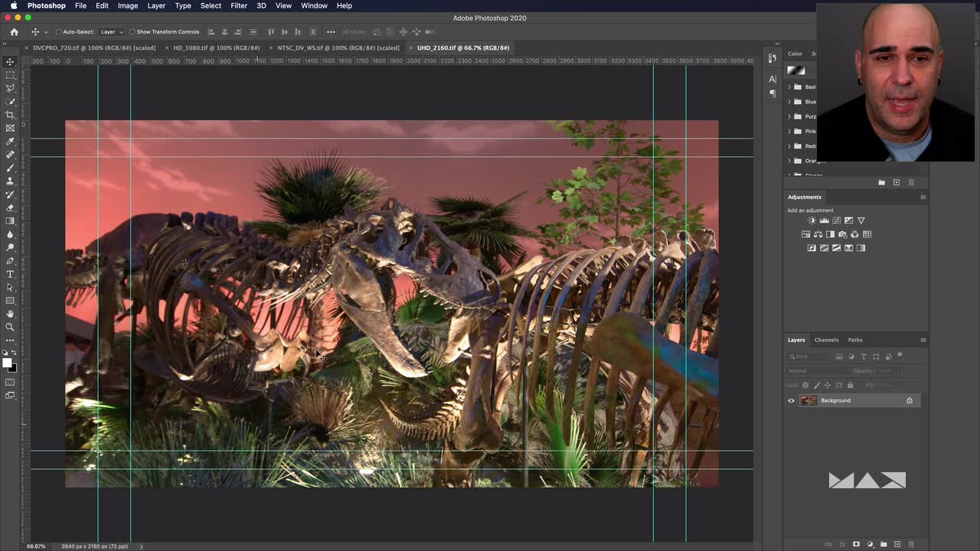Expand the Pink swatch folder

(x=789, y=131)
